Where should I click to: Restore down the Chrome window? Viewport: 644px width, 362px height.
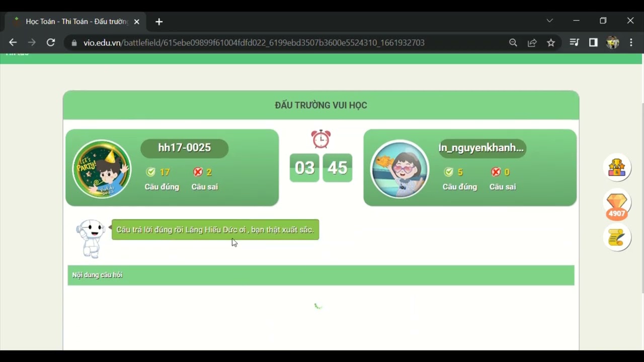click(x=603, y=21)
